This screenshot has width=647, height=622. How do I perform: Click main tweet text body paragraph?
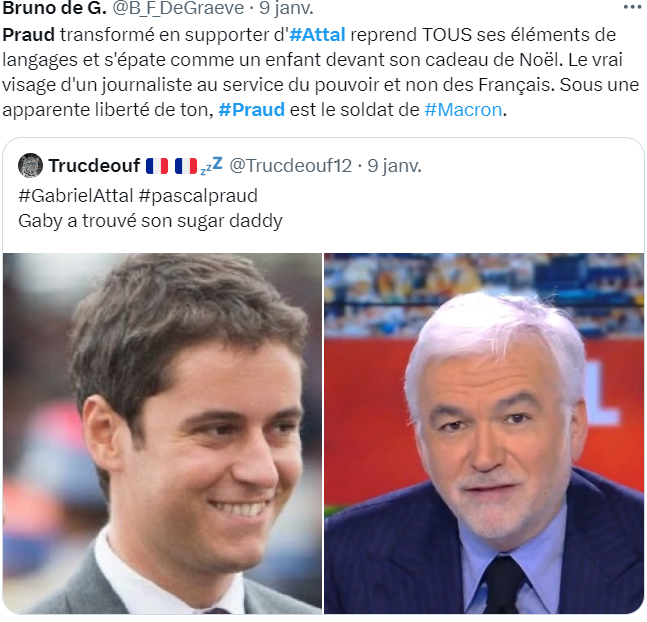coord(321,72)
